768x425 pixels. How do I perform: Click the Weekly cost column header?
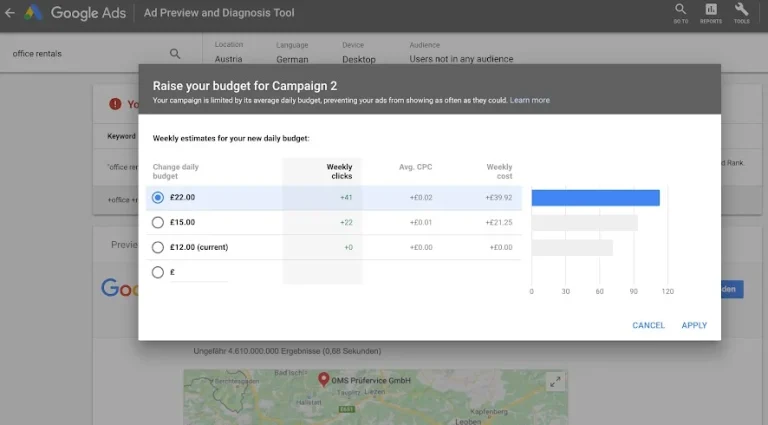click(x=499, y=171)
